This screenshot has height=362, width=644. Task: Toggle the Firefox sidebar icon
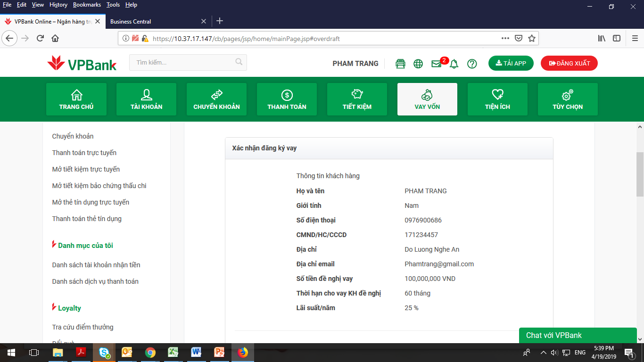pyautogui.click(x=617, y=38)
